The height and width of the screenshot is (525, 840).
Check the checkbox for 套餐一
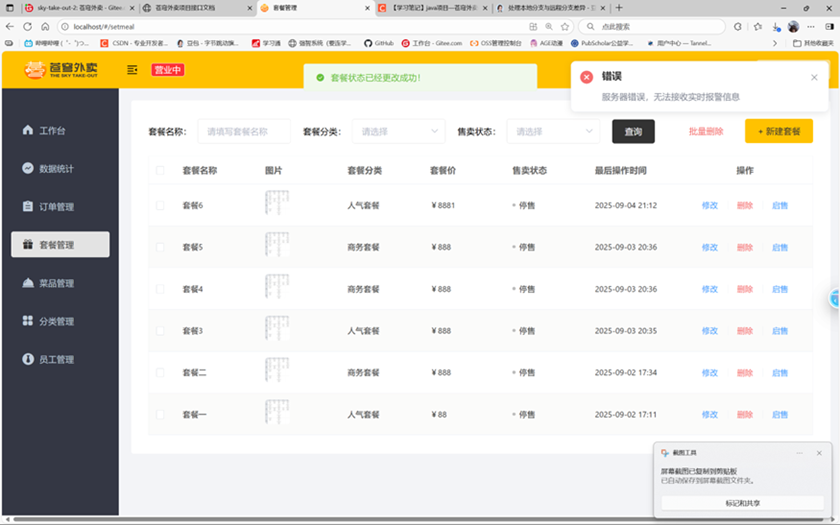point(160,414)
